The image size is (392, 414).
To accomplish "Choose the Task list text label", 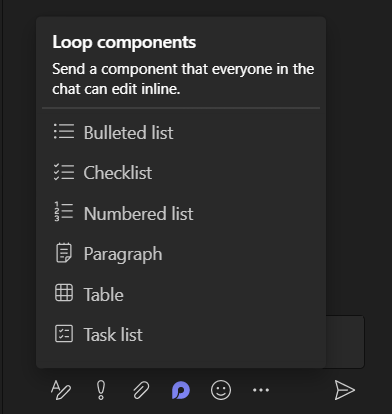I will coord(113,335).
